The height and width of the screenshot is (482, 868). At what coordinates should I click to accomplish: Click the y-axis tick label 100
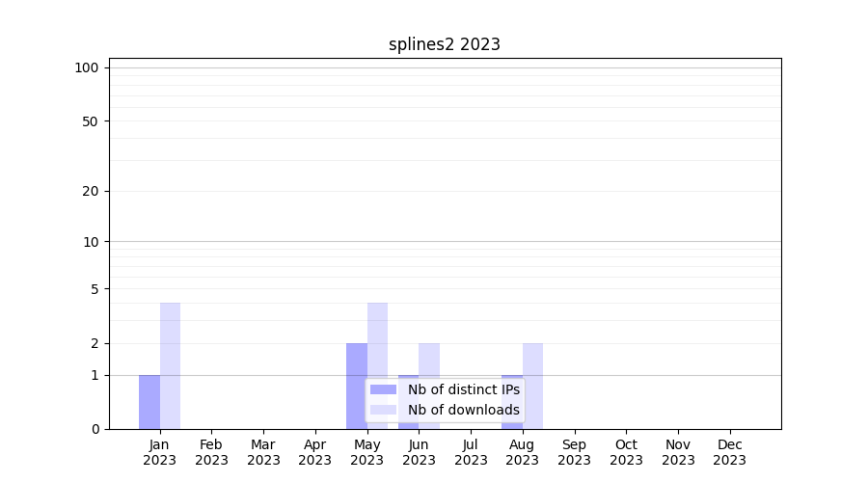(87, 67)
